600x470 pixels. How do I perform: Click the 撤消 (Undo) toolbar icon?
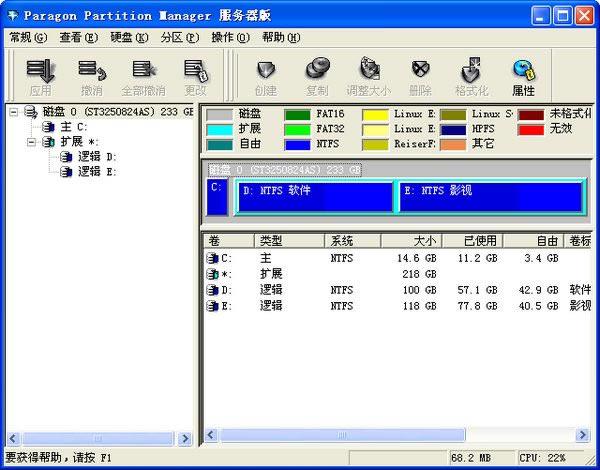pos(92,75)
